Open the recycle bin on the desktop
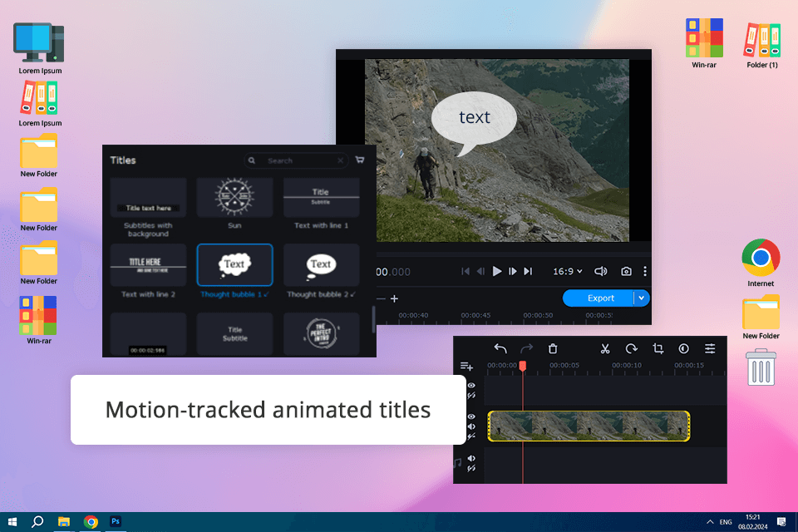 761,367
